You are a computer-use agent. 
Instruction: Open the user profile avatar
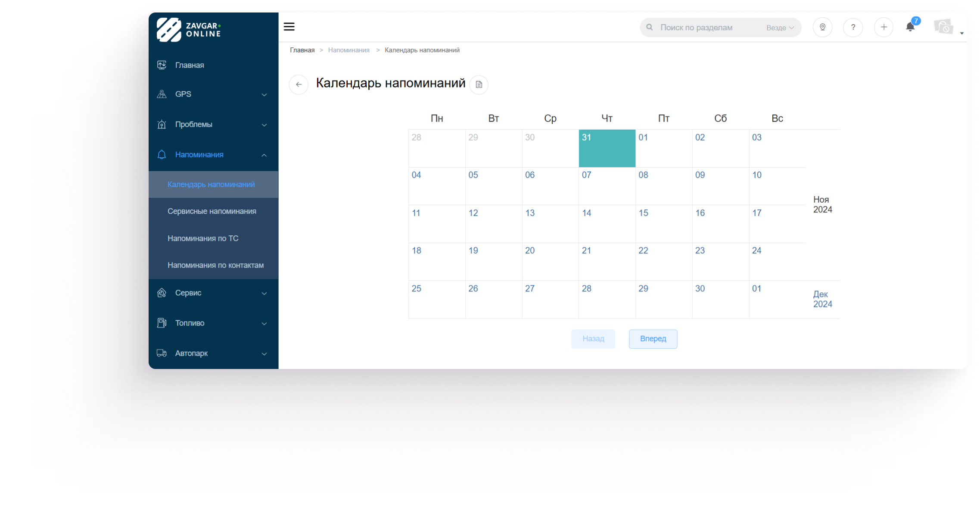[943, 27]
